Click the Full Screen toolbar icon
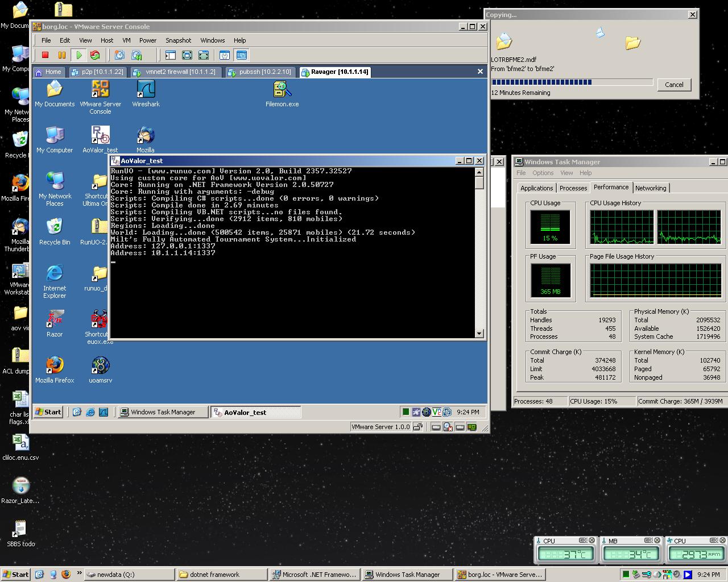Viewport: 728px width, 582px height. (x=204, y=55)
